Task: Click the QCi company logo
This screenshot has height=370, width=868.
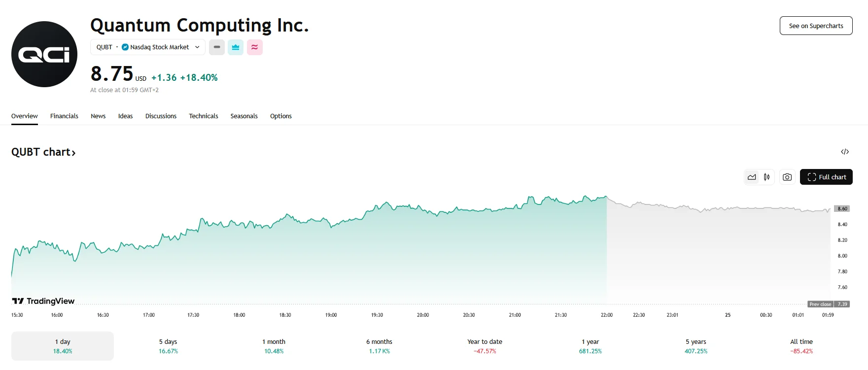Action: pyautogui.click(x=44, y=54)
